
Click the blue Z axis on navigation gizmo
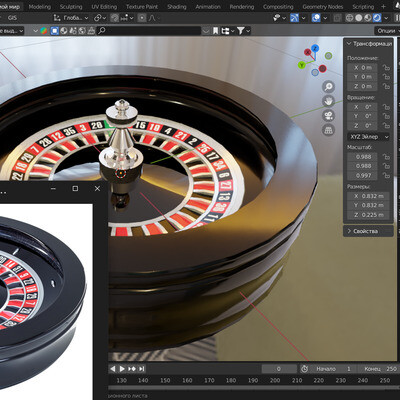point(315,48)
